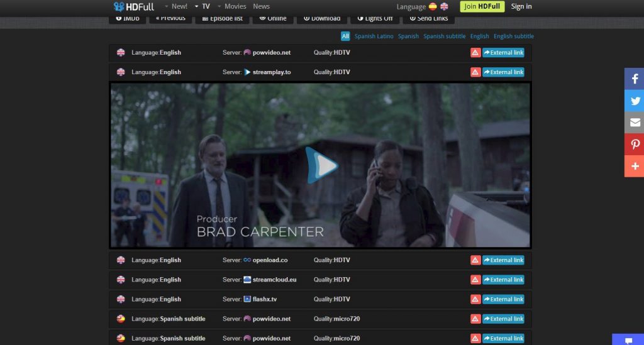Open External link for first Spanish subtitle row

(x=503, y=319)
